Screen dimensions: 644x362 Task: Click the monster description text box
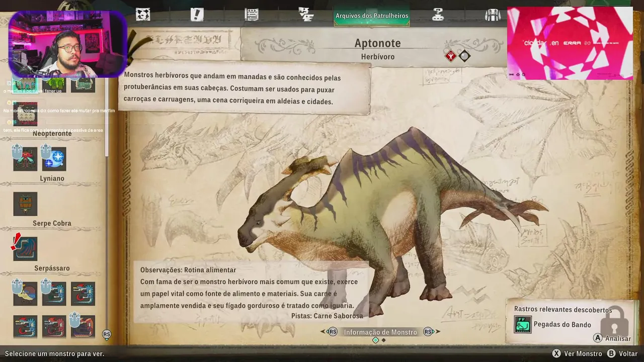tap(245, 89)
